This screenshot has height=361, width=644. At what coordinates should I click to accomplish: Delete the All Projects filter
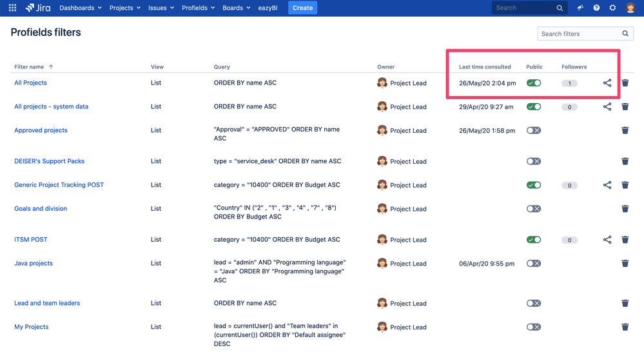pos(625,83)
